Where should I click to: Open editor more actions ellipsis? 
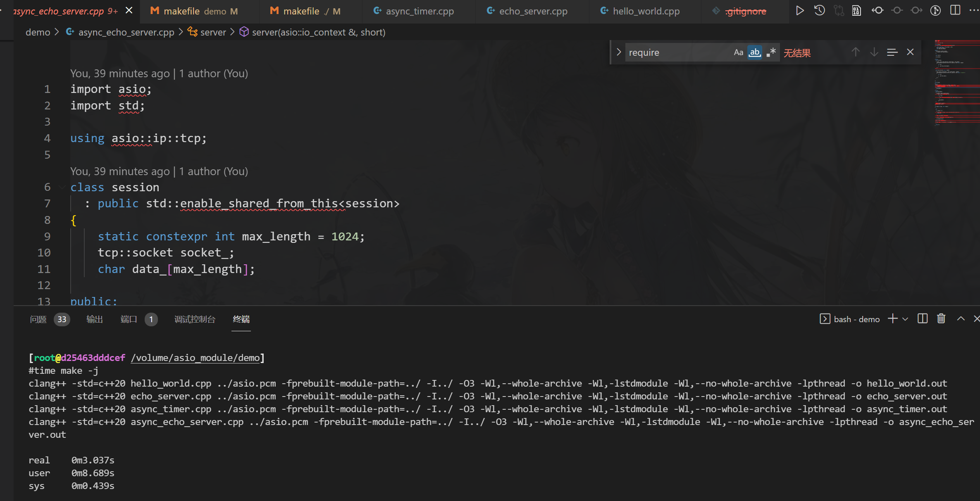tap(974, 11)
